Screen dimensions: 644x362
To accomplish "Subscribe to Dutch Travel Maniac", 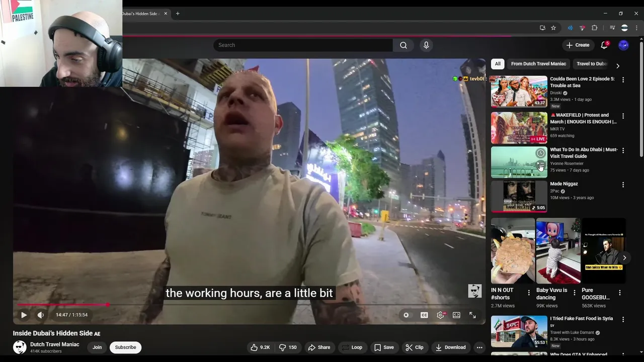I will pos(125,347).
